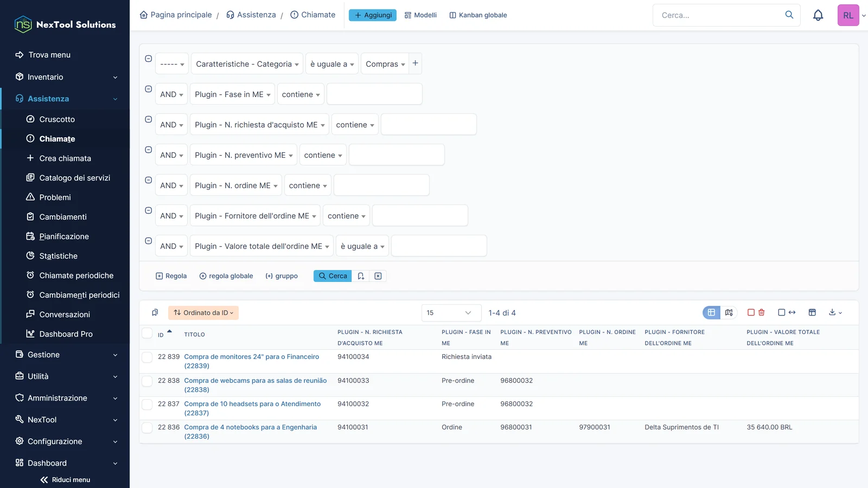Viewport: 868px width, 488px height.
Task: Open the export download icon
Action: 835,312
